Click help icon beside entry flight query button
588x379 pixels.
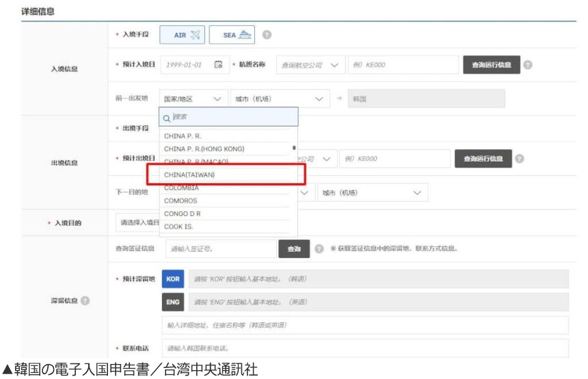(529, 65)
